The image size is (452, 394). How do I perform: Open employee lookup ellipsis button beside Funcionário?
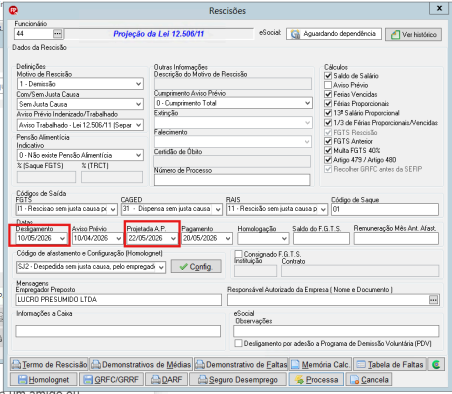pyautogui.click(x=57, y=34)
